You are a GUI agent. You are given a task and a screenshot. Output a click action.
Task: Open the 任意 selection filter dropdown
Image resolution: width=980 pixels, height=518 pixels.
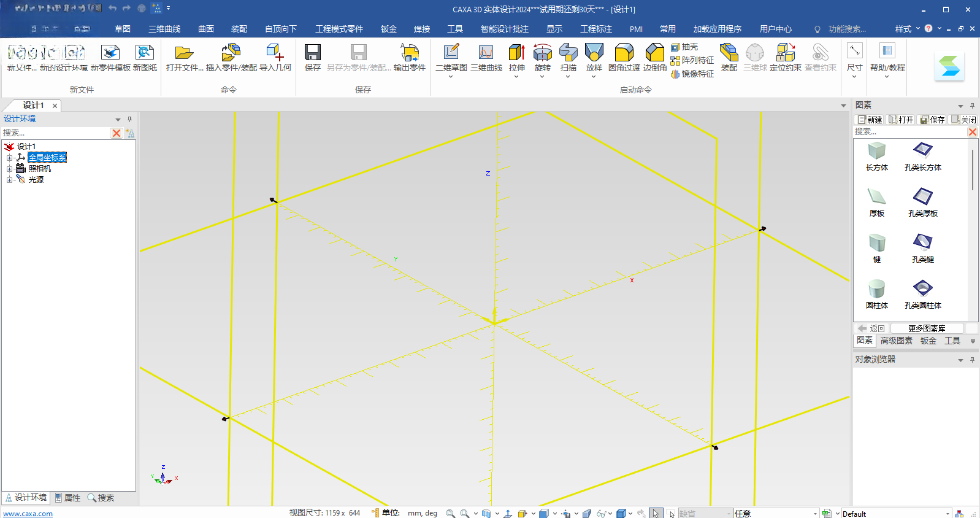(x=816, y=514)
